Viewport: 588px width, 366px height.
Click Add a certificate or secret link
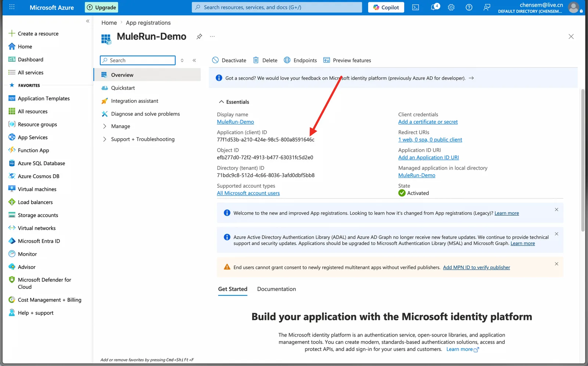[428, 122]
